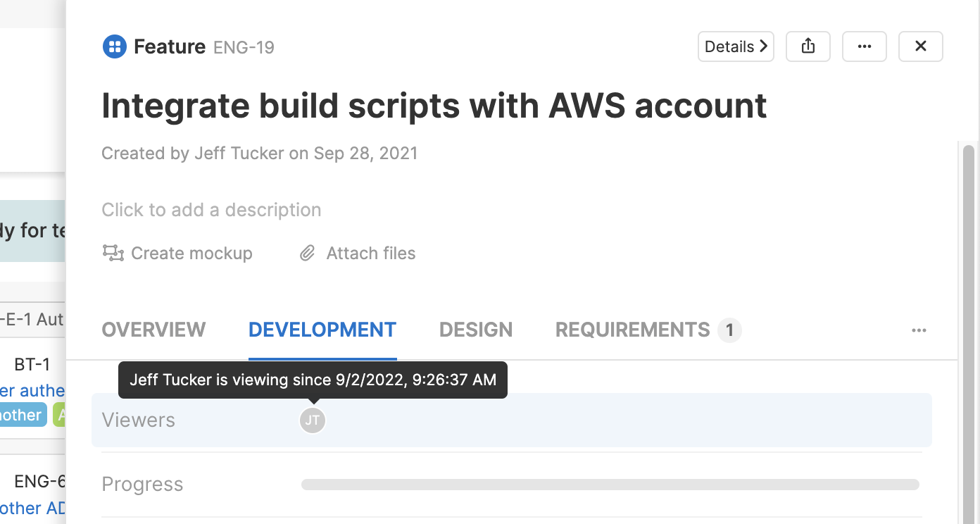Click the share/export icon button

coord(808,46)
